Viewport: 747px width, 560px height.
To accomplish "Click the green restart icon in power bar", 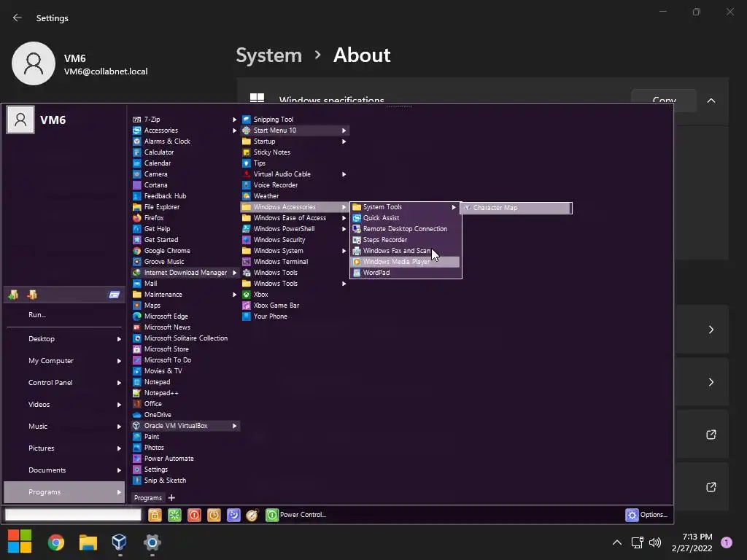I will (x=174, y=515).
